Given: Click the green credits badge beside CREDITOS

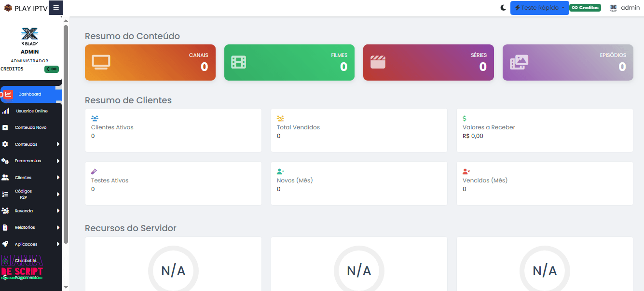Looking at the screenshot, I should click(x=52, y=69).
